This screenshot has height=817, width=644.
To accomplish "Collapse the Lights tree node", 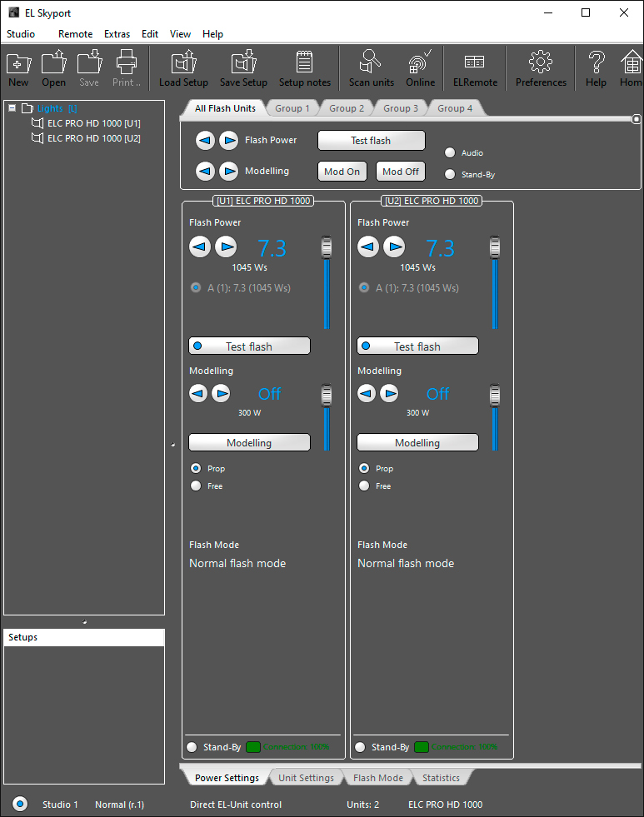I will click(x=12, y=108).
